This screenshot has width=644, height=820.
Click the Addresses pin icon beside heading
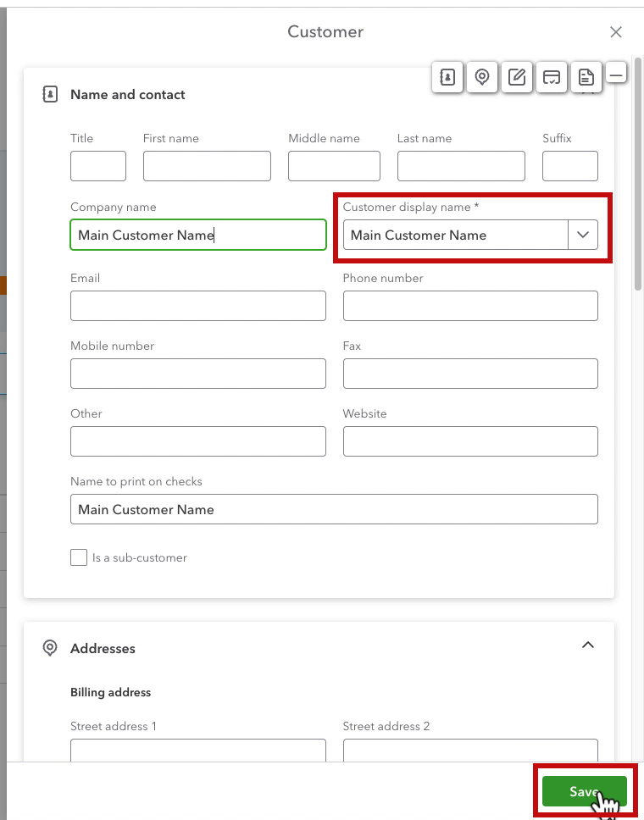click(50, 648)
